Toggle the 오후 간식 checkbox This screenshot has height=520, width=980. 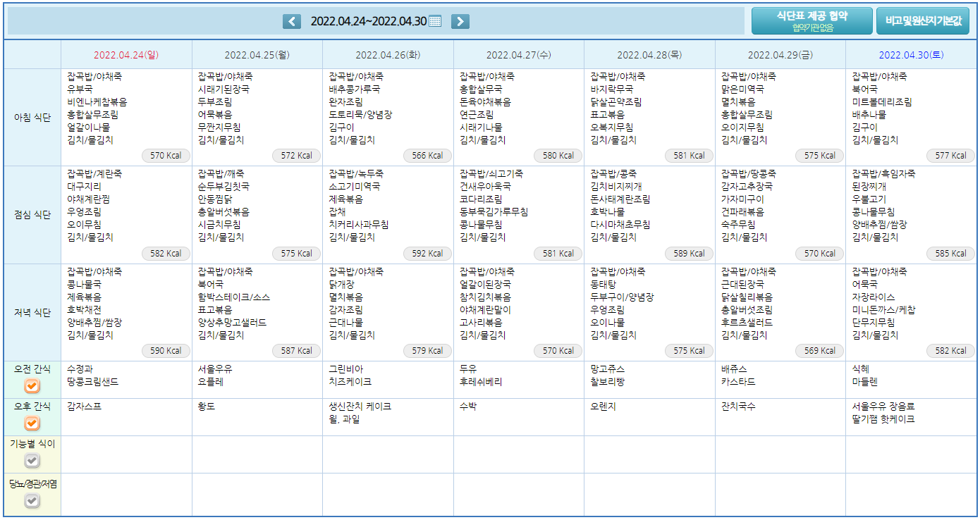[x=32, y=423]
